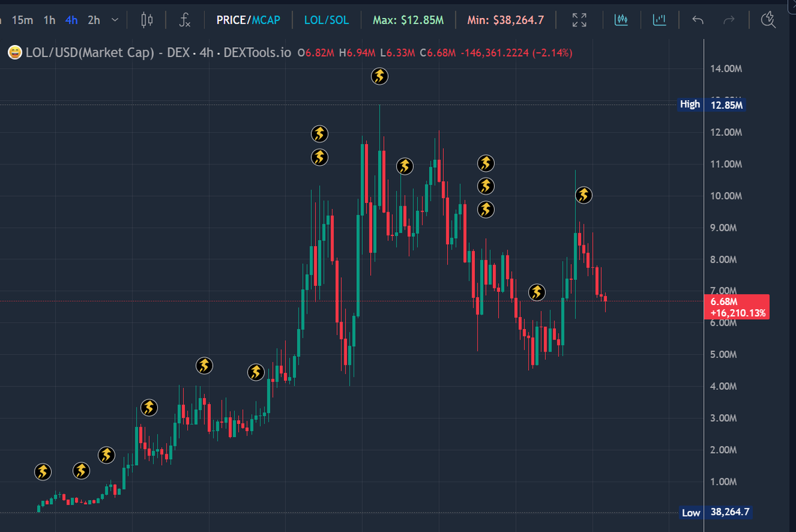Click the high value H6.94M
The image size is (796, 532).
pyautogui.click(x=358, y=52)
